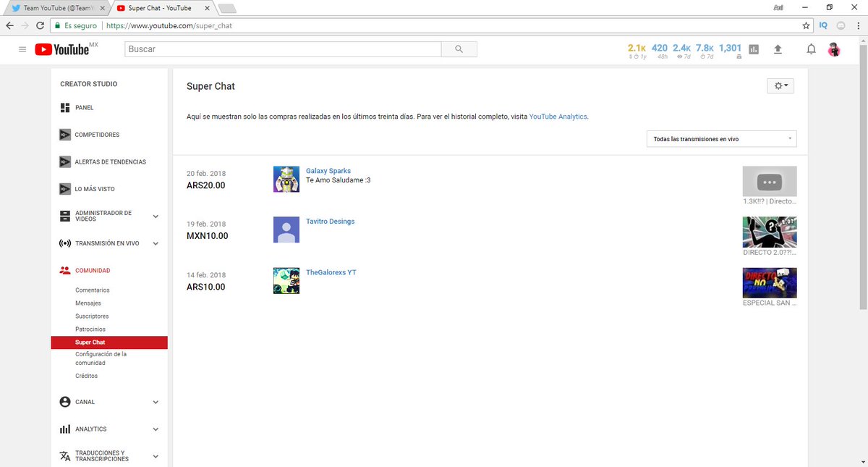Click Galaxy Sparks avatar image
This screenshot has height=467, width=868.
tap(286, 179)
